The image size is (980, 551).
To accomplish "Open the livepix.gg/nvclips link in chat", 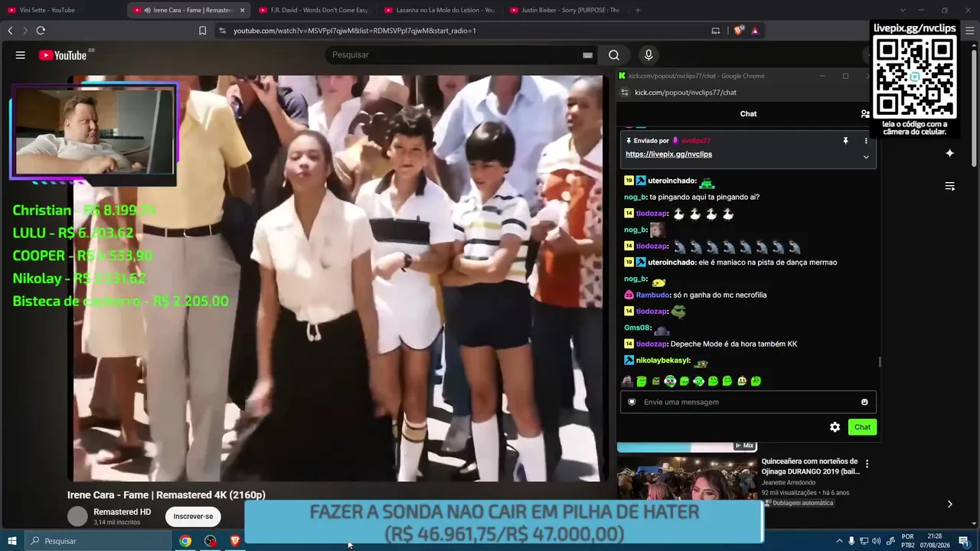I will tap(668, 154).
